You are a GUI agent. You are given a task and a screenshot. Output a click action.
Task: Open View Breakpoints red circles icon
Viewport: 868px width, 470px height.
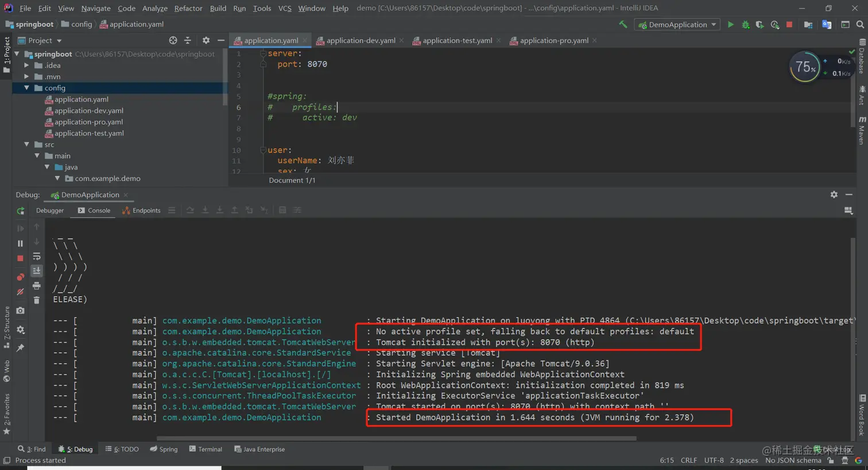click(20, 277)
